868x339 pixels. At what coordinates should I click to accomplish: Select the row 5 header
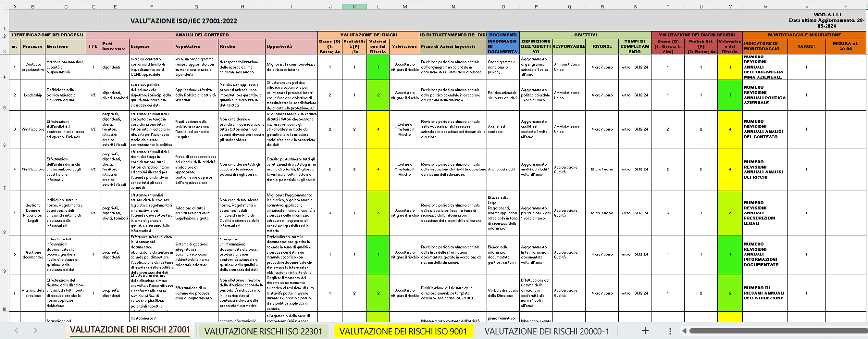click(x=4, y=107)
